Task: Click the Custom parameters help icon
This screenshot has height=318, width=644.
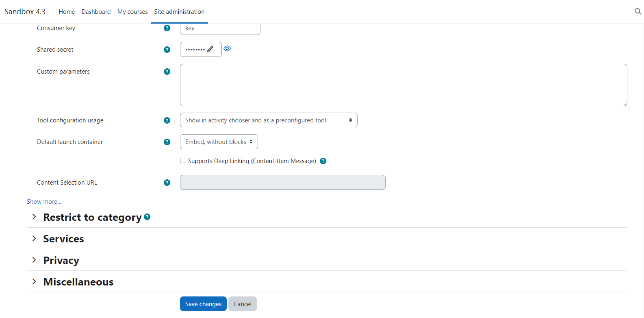Action: (167, 72)
